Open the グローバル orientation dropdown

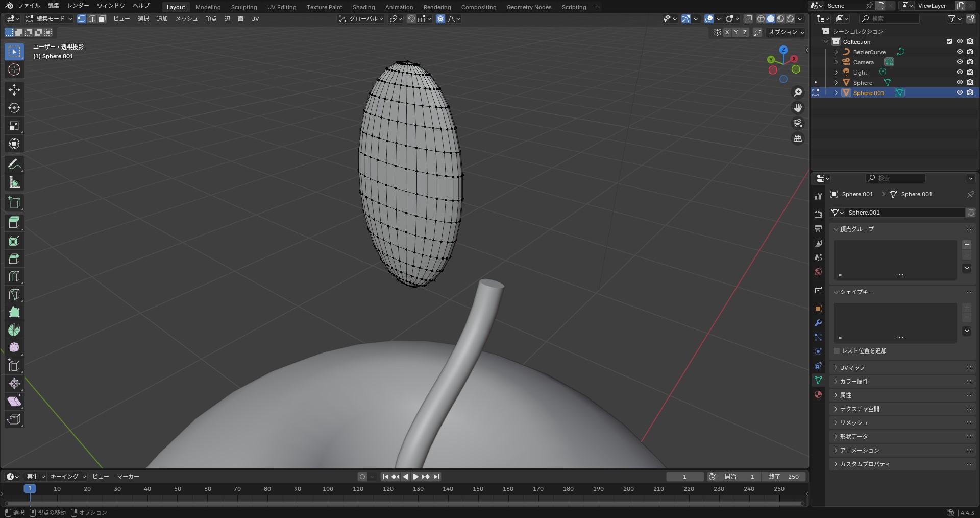click(361, 19)
